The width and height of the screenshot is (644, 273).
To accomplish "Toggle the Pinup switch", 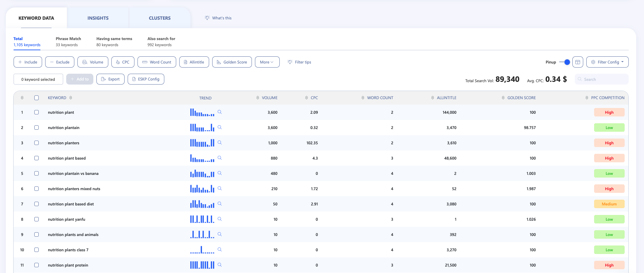I will pos(565,62).
